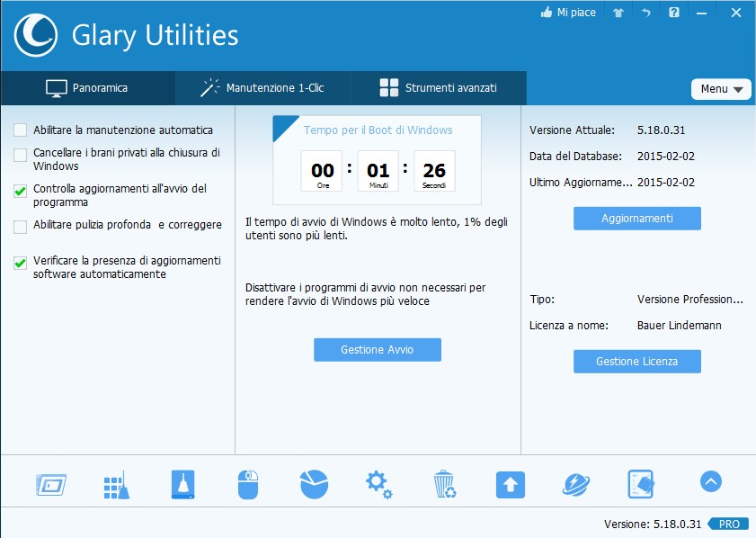Open the disk space pie chart icon

314,484
